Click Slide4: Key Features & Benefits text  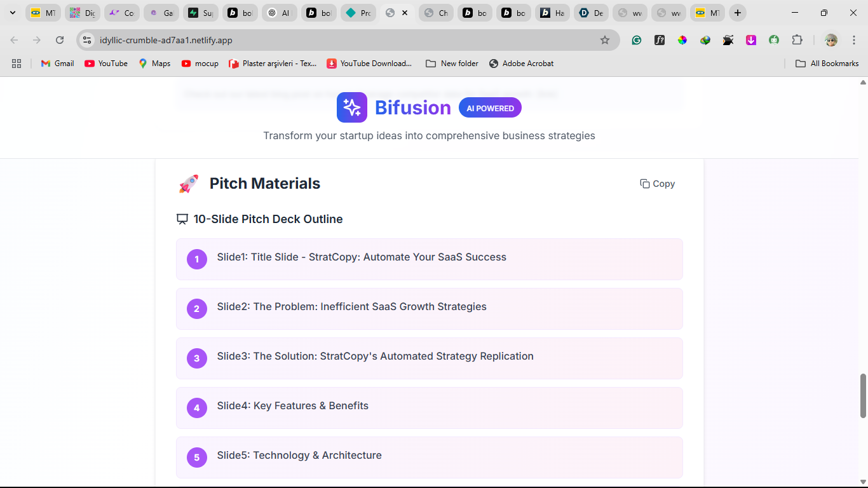pos(292,405)
